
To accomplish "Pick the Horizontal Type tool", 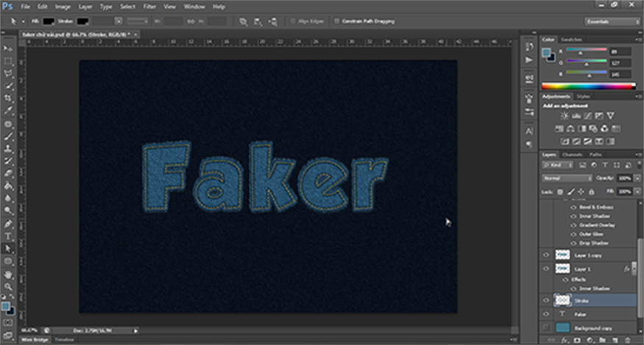I will click(8, 236).
